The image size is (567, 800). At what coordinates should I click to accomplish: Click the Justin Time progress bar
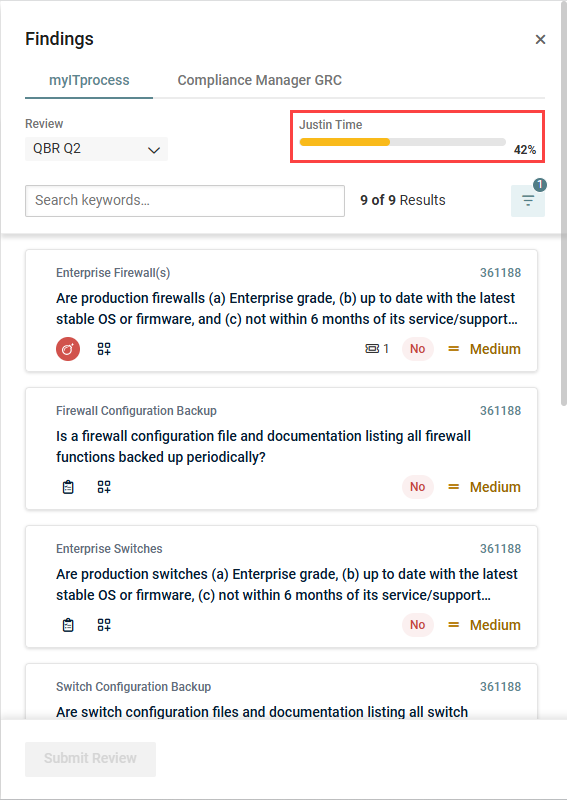[x=403, y=142]
